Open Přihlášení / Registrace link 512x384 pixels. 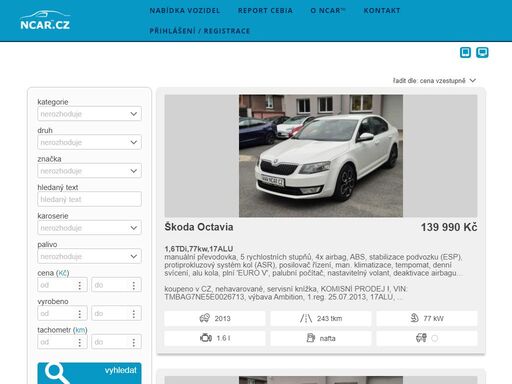(x=200, y=31)
